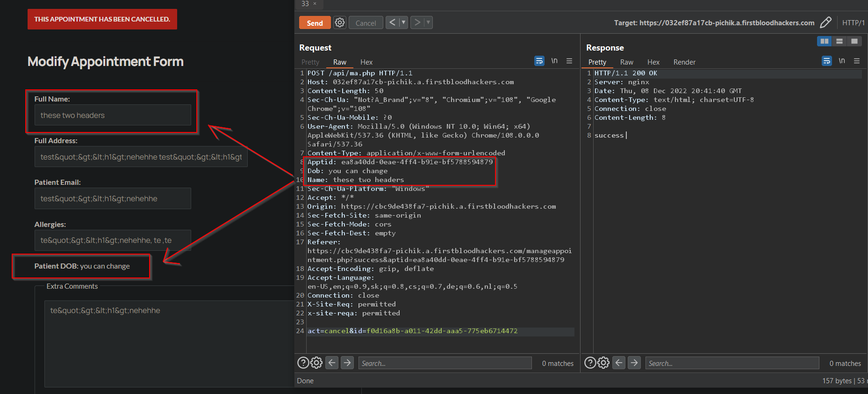Image resolution: width=868 pixels, height=394 pixels.
Task: Click the 'Dob: you can change' header line
Action: click(347, 171)
